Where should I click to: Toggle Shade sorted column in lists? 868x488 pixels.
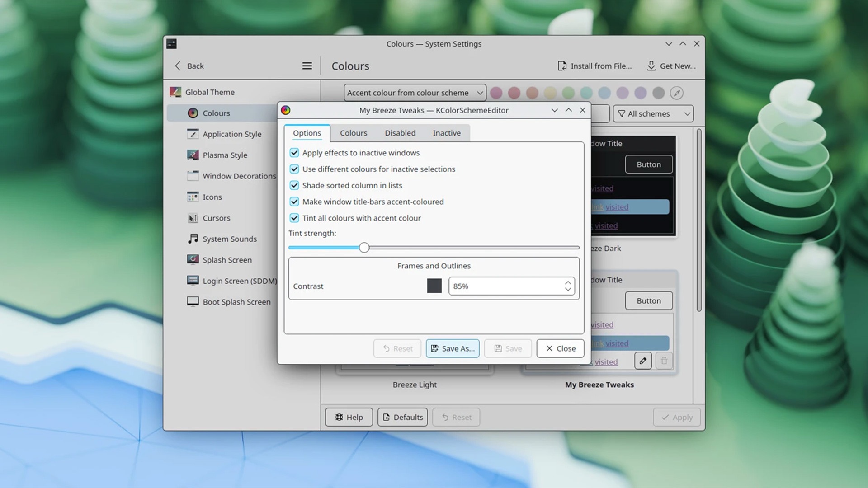294,185
